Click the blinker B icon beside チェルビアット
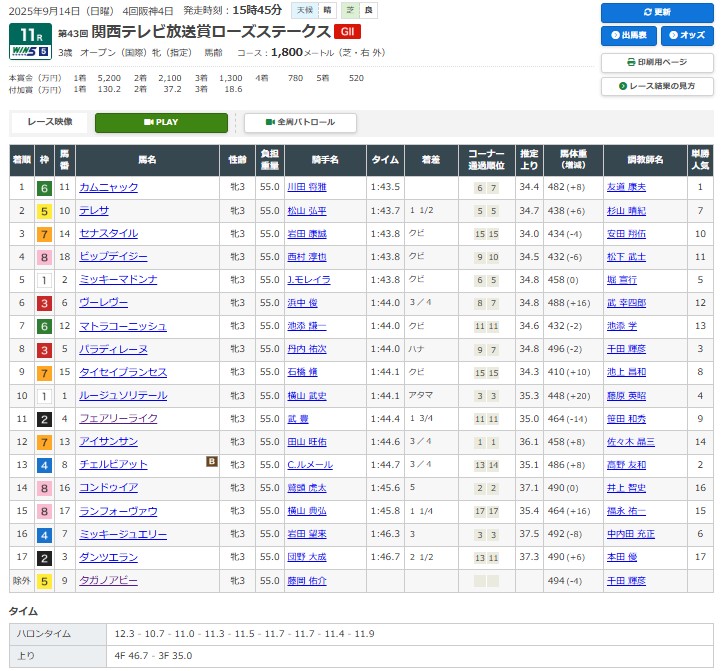 pyautogui.click(x=211, y=462)
